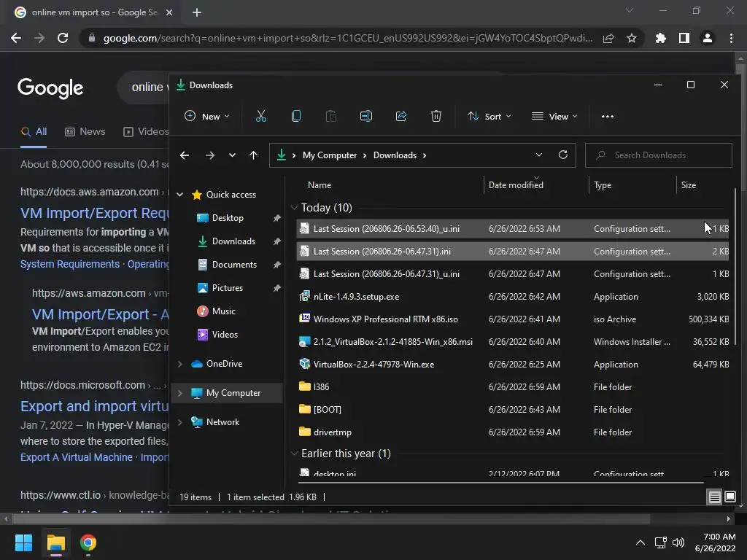Go forward in Explorer navigation
Viewport: 747px width, 560px height.
[x=209, y=155]
